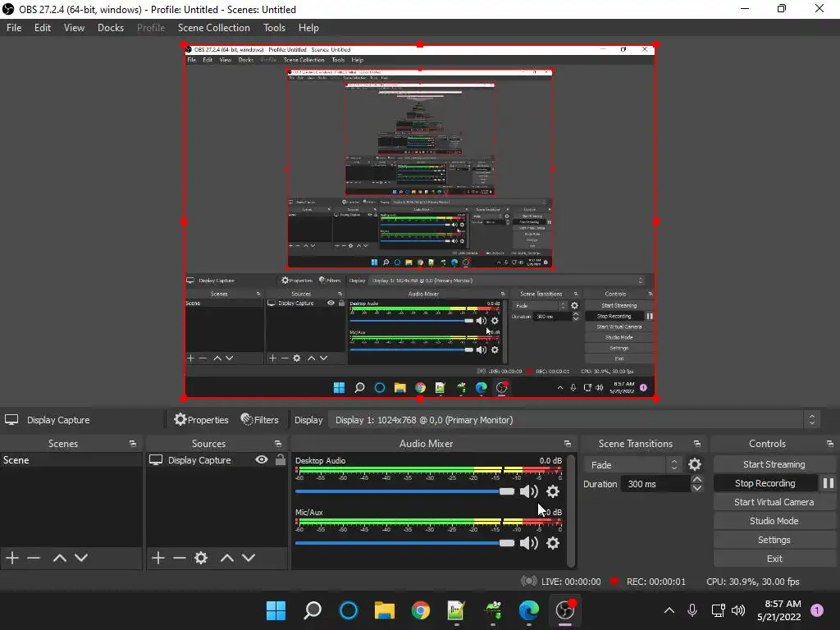Open File menu
The height and width of the screenshot is (630, 840).
click(x=14, y=28)
